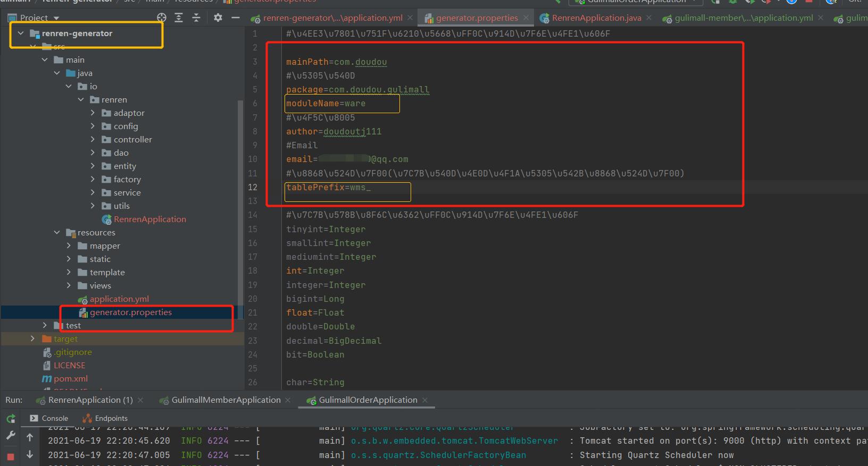Stop the running application with red square

point(11,456)
